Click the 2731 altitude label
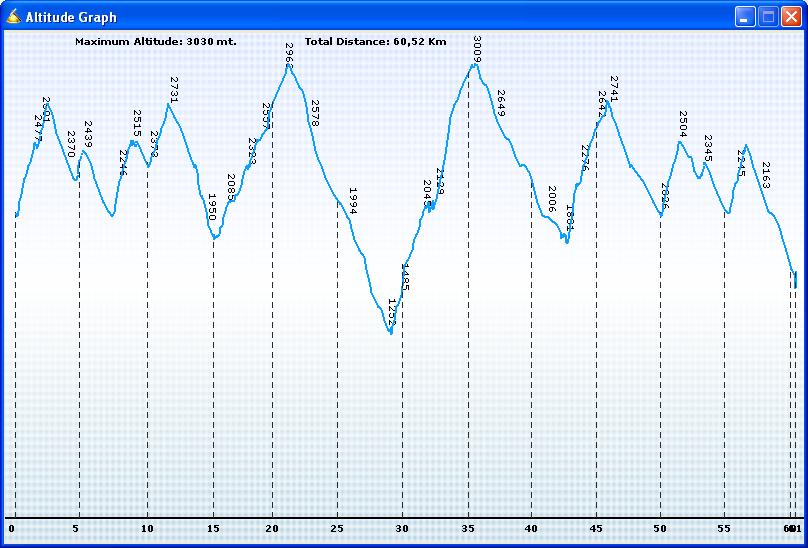 coord(174,90)
